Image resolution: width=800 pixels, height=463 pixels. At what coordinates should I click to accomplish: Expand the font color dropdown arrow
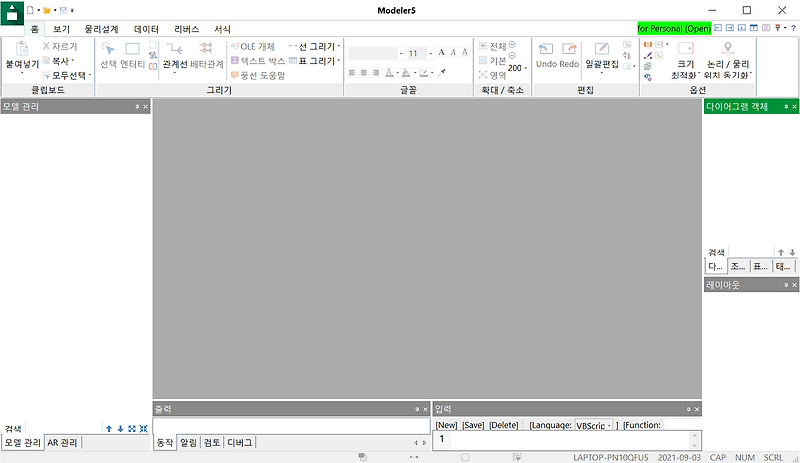pyautogui.click(x=397, y=72)
